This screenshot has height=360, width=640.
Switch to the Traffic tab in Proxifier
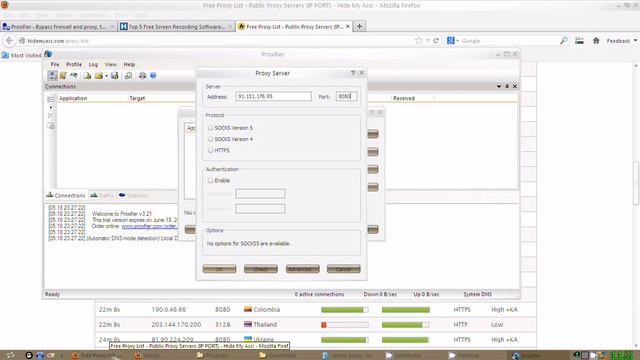tap(102, 196)
